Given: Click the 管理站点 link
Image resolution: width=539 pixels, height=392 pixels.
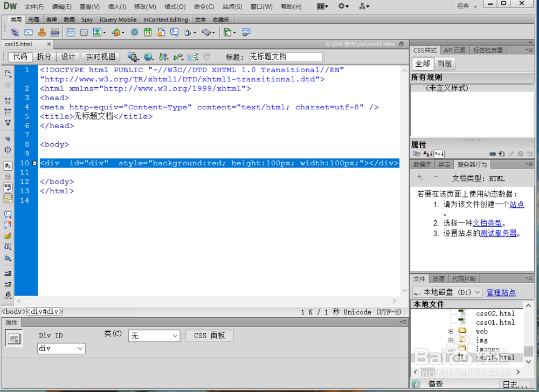Looking at the screenshot, I should (501, 292).
